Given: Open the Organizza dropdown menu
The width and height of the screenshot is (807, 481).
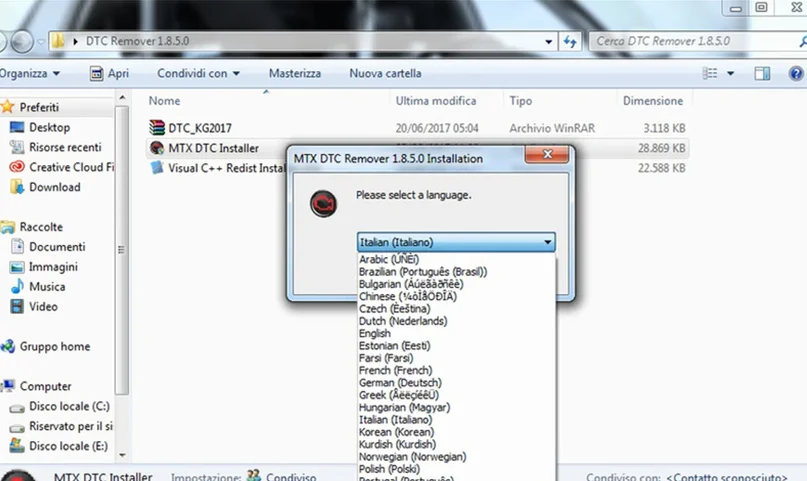Looking at the screenshot, I should pos(30,74).
